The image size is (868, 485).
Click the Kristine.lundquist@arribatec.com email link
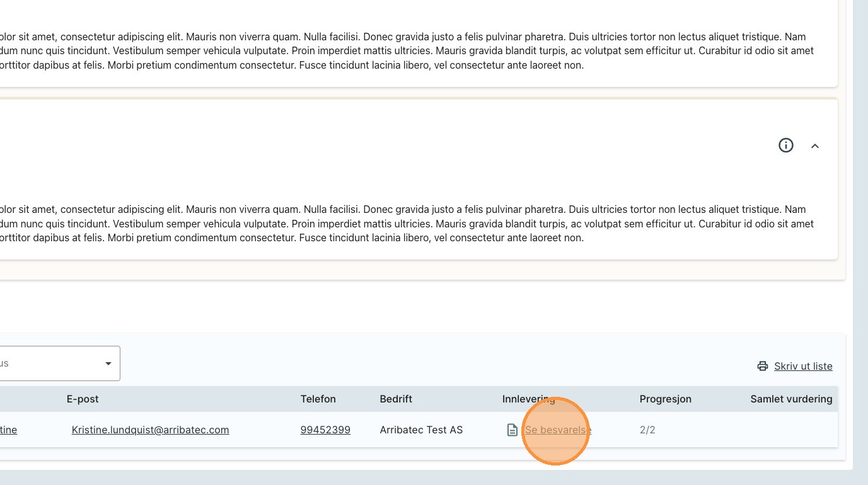[150, 430]
